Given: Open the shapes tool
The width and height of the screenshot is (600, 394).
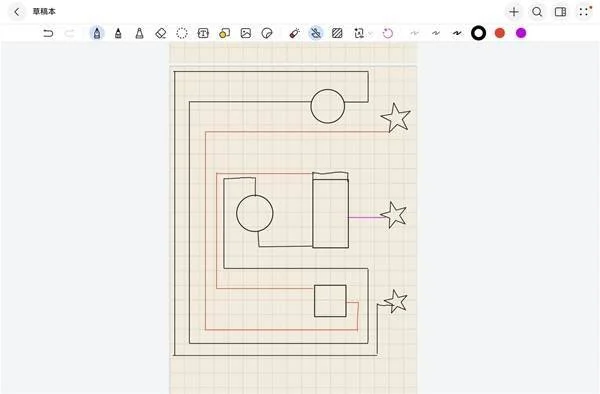Looking at the screenshot, I should click(x=225, y=33).
